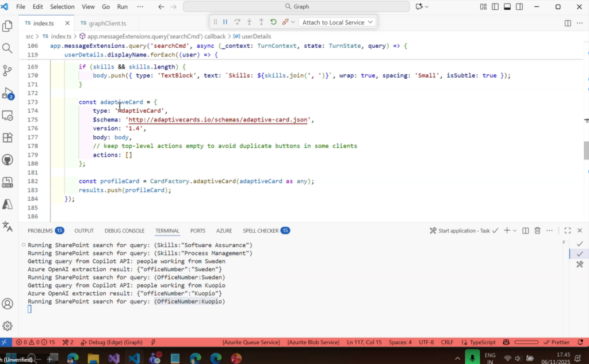Switch to the Debug Console panel tab
This screenshot has height=364, width=589.
click(124, 231)
